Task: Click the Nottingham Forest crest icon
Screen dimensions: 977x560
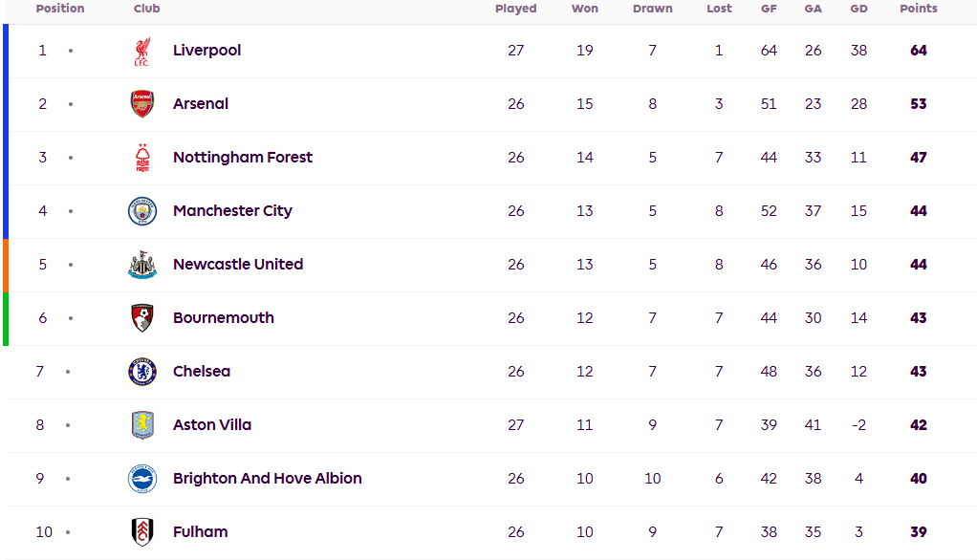Action: point(141,158)
